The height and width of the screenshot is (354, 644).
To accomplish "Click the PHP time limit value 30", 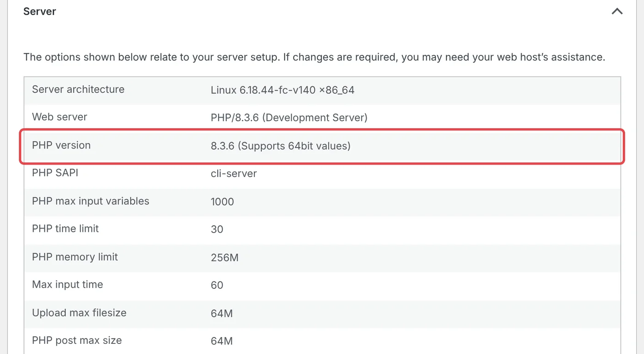I will pos(217,229).
